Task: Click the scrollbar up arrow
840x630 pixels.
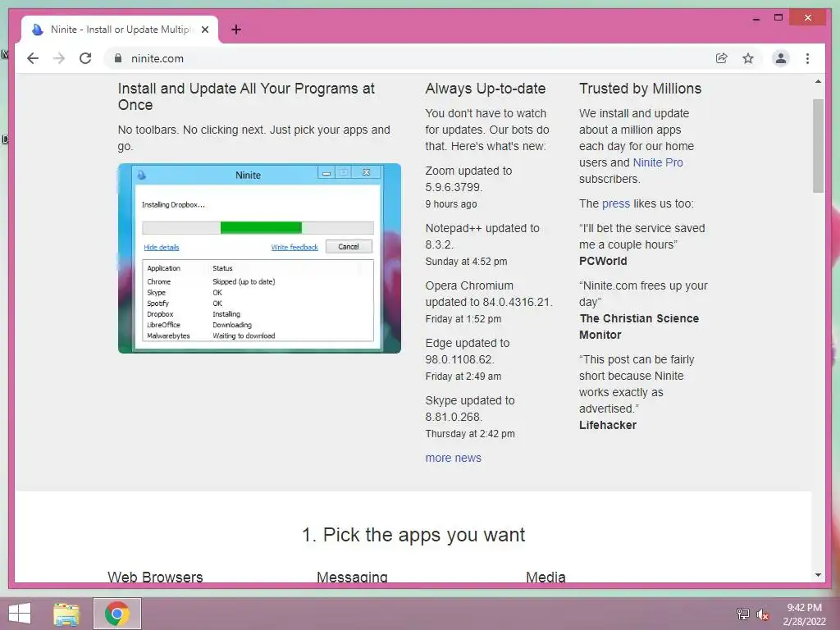Action: [x=818, y=81]
